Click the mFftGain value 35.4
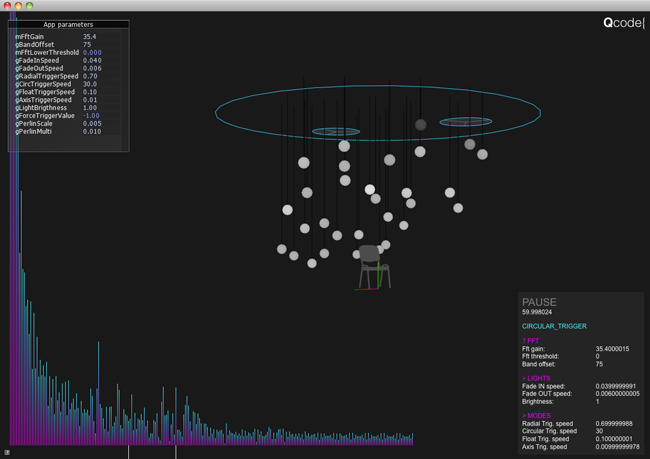The width and height of the screenshot is (650, 459). (89, 37)
